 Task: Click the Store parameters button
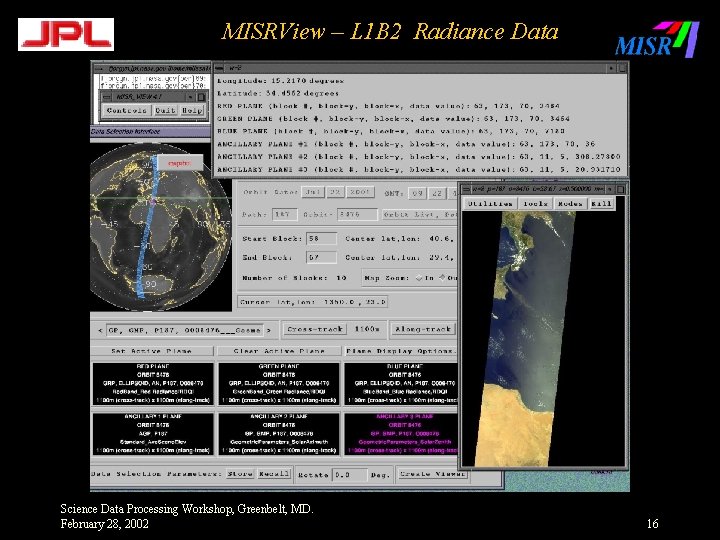pos(240,474)
